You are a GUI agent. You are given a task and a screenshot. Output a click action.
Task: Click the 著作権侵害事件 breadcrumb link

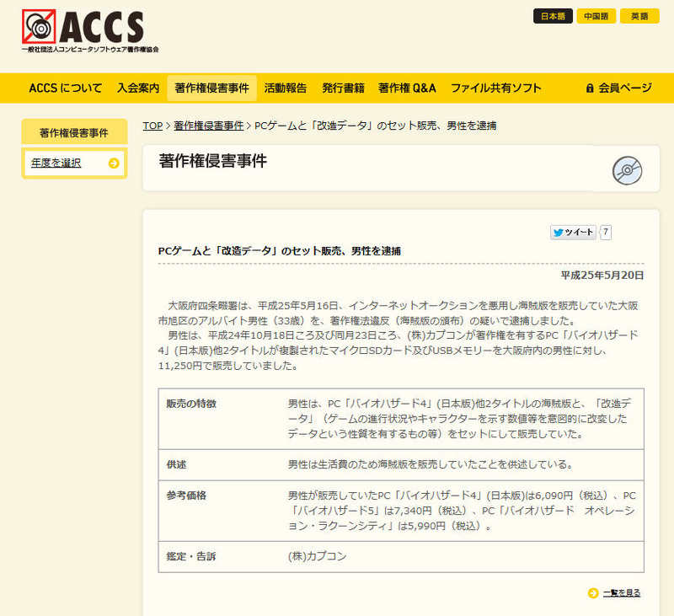[208, 126]
